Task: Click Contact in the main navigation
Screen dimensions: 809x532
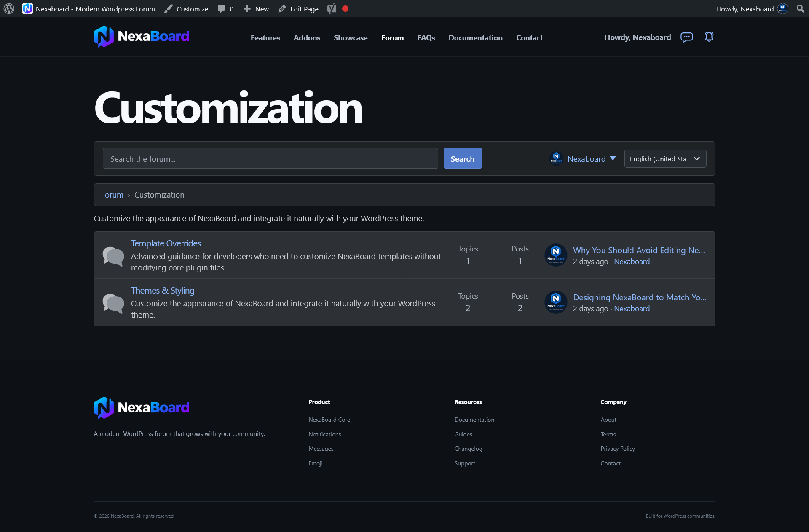Action: click(529, 37)
